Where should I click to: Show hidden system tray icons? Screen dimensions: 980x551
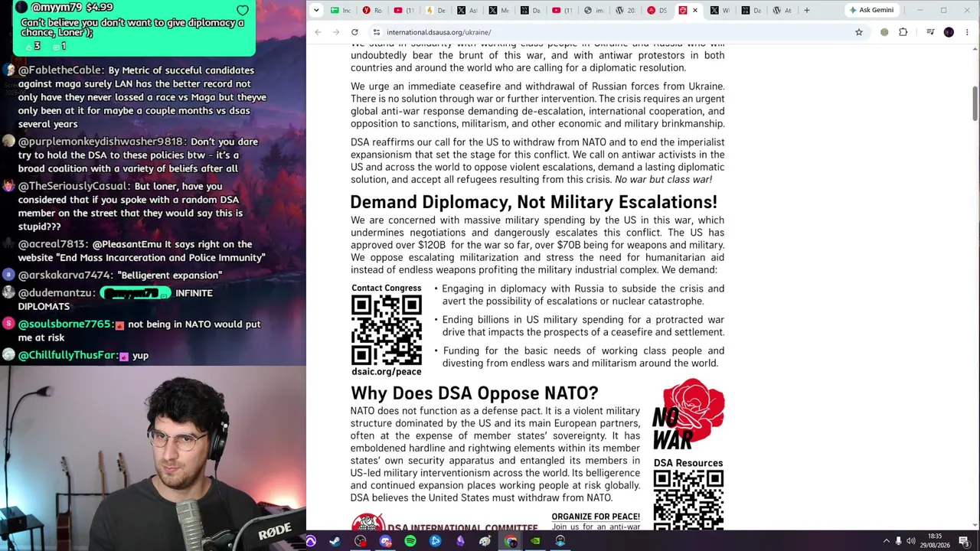(x=887, y=541)
